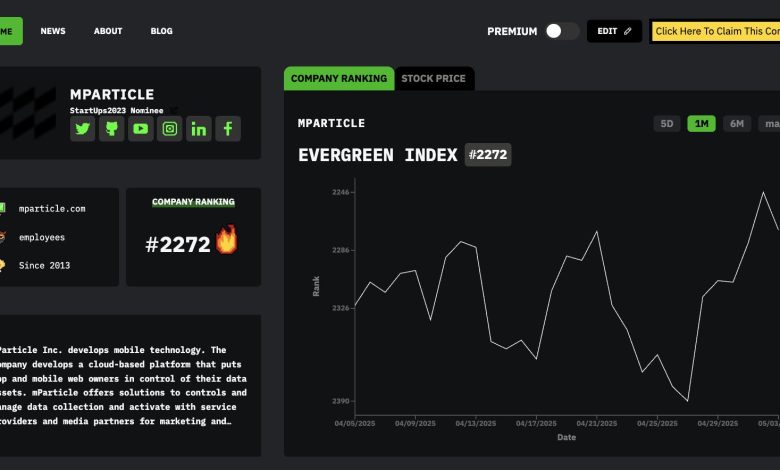Toggle the Premium switch
This screenshot has width=780, height=470.
pyautogui.click(x=562, y=31)
